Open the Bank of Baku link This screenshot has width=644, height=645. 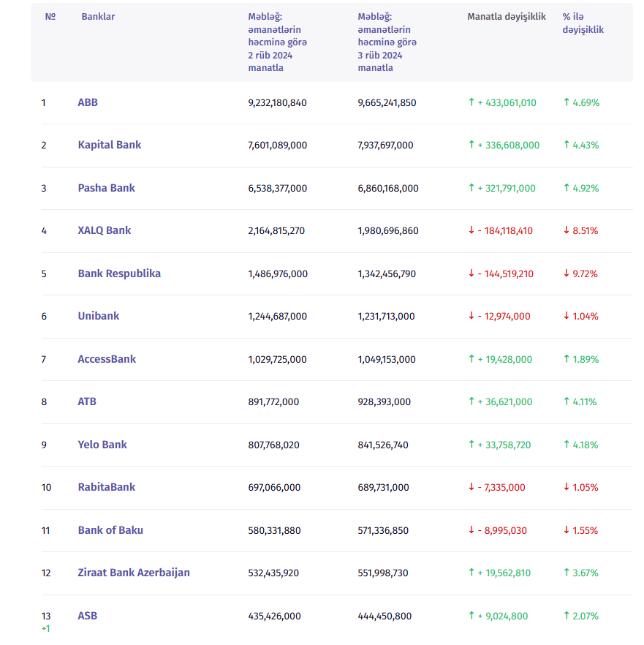(x=110, y=530)
